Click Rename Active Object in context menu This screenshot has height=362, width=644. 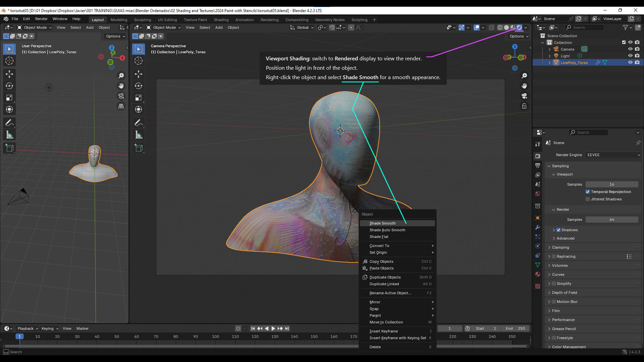[397, 293]
